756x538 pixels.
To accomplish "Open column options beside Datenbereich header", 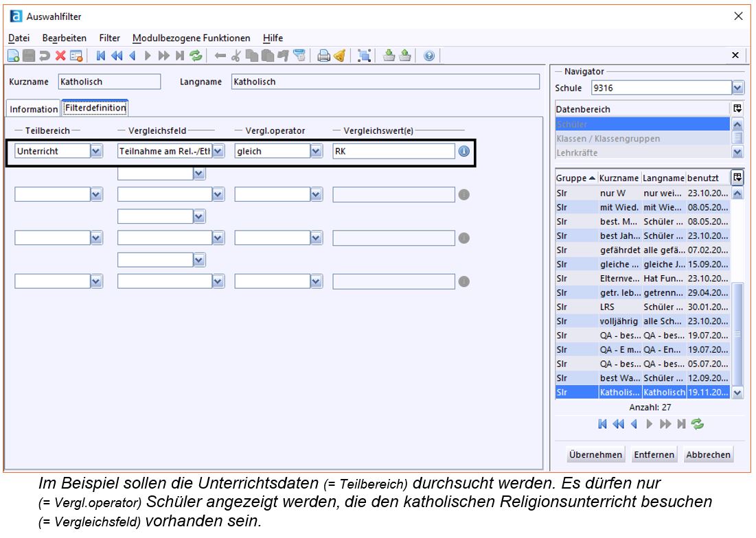I will coord(737,109).
